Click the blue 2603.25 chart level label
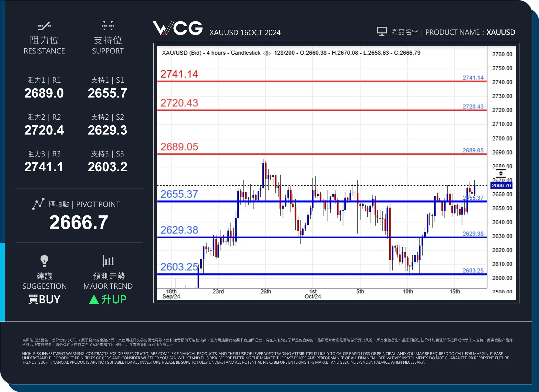The height and width of the screenshot is (392, 539). 179,267
